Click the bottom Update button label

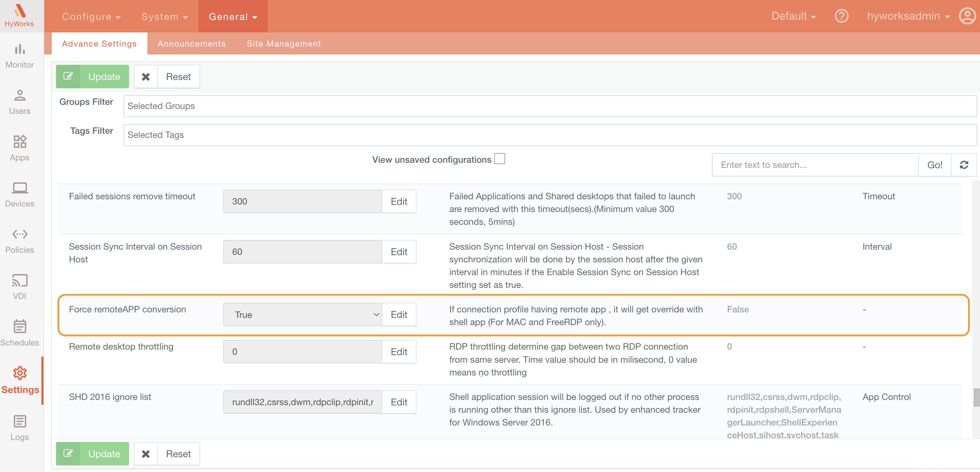[104, 454]
